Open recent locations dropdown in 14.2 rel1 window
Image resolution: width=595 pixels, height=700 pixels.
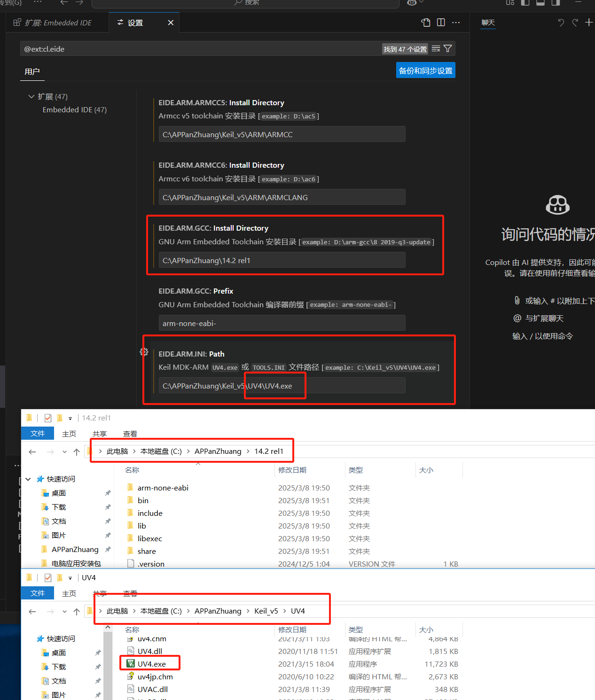coord(64,452)
